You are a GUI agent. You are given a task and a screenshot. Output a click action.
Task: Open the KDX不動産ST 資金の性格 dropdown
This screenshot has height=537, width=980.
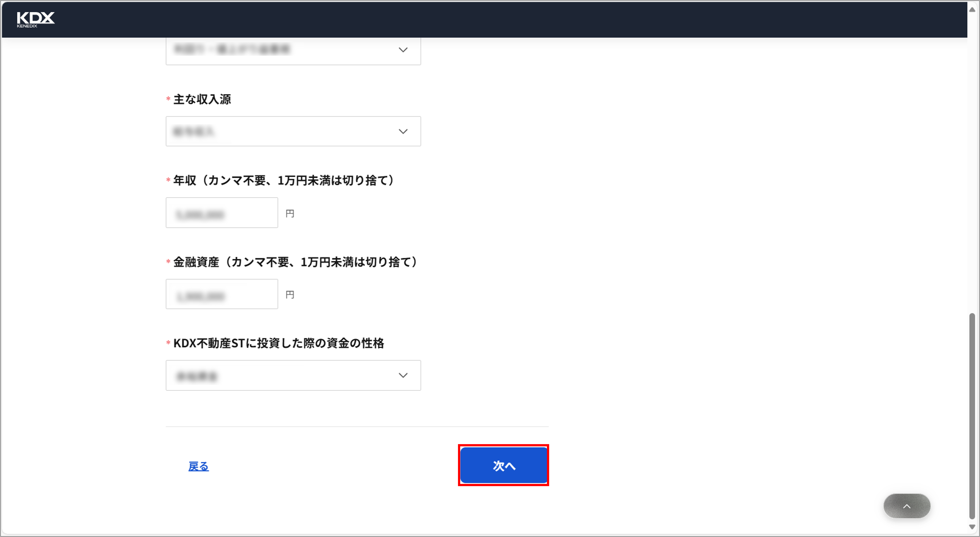pos(293,375)
